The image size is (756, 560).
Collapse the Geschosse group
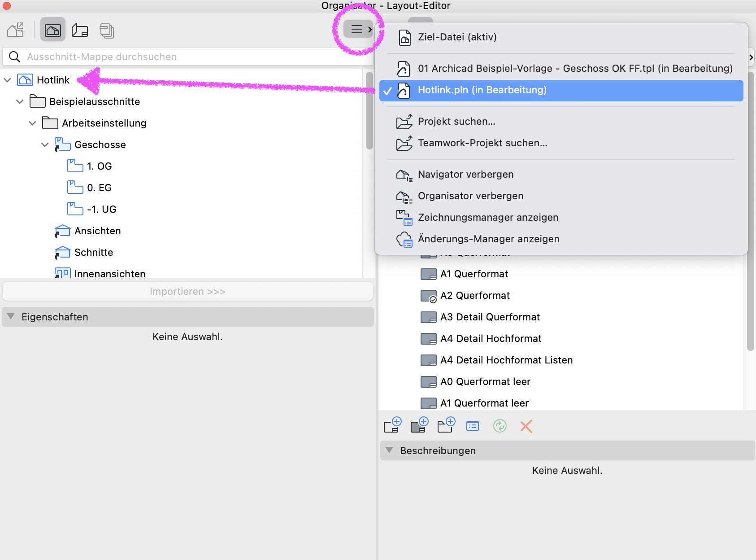(45, 144)
